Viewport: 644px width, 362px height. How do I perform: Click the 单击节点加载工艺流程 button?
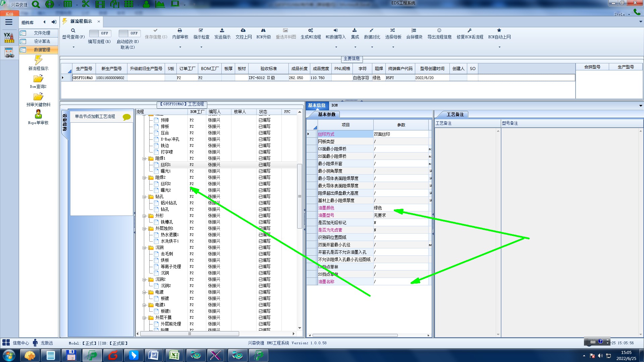pyautogui.click(x=95, y=116)
